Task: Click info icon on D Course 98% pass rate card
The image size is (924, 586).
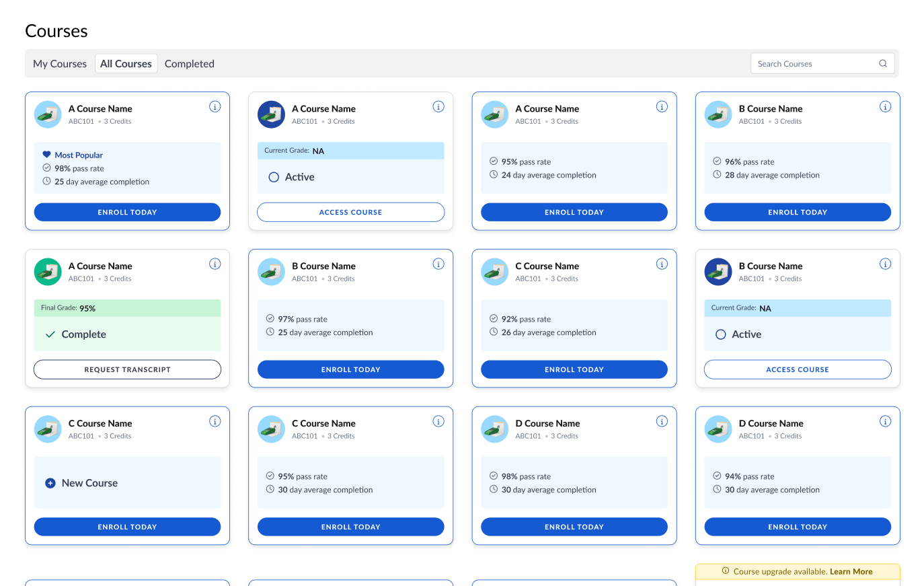Action: point(662,421)
